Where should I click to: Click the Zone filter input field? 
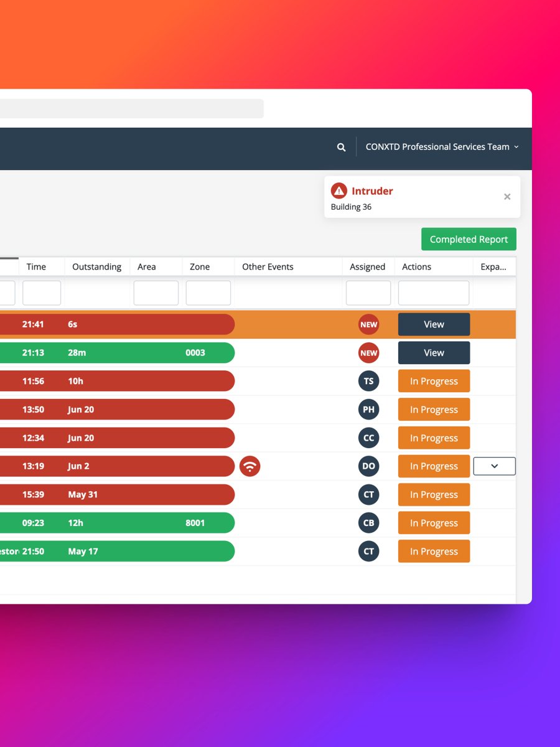coord(209,293)
